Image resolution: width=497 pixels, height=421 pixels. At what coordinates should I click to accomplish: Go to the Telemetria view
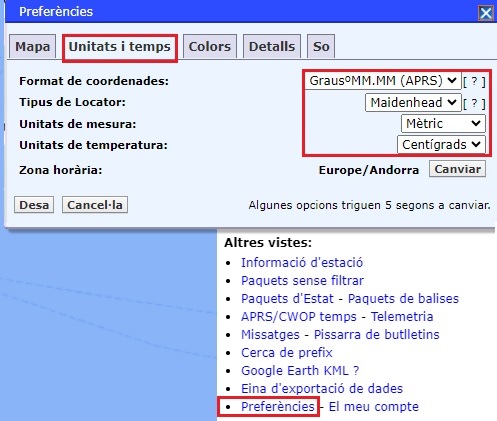(402, 317)
